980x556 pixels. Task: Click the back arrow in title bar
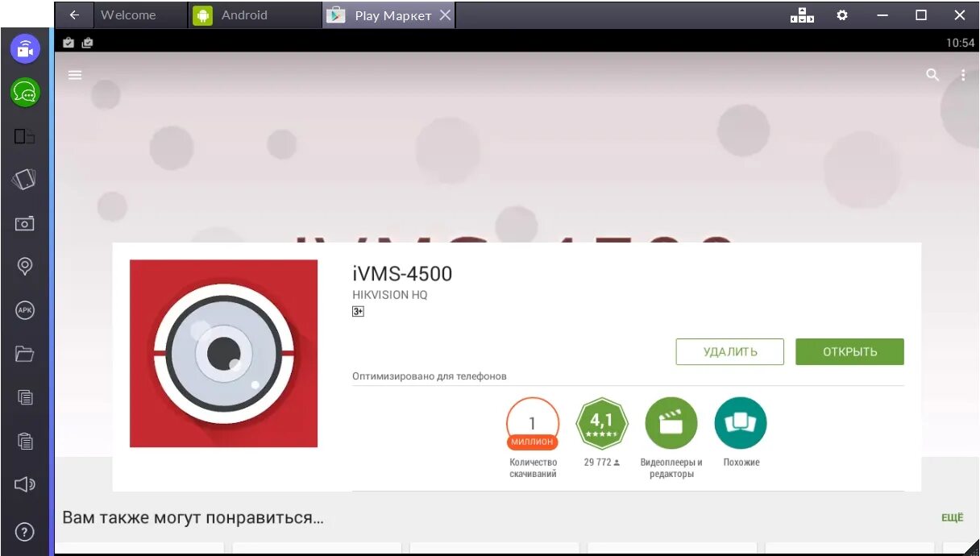(74, 15)
